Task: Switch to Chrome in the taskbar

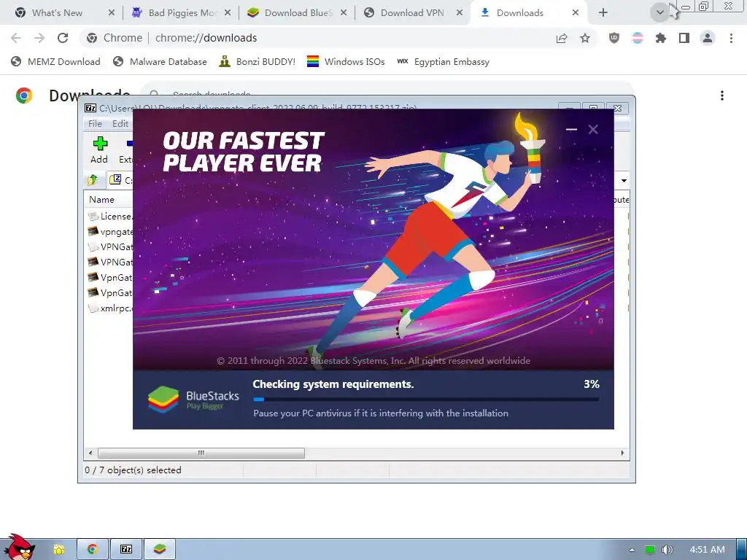Action: [92, 550]
